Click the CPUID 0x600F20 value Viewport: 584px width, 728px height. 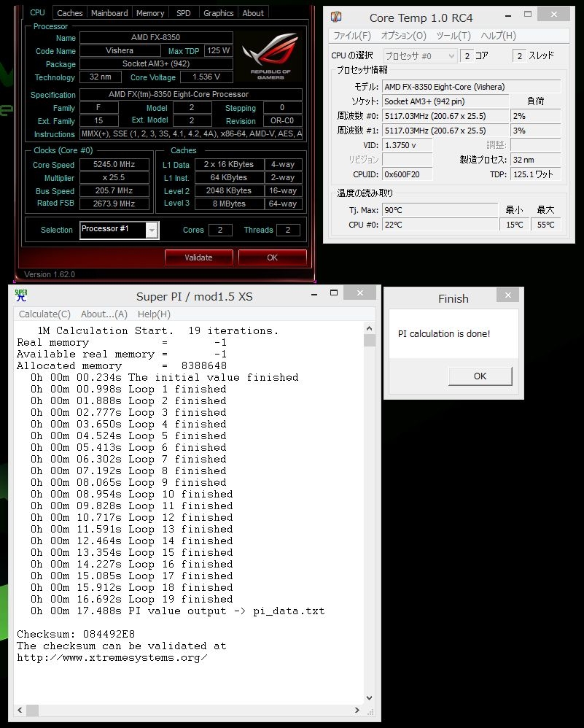pos(407,174)
